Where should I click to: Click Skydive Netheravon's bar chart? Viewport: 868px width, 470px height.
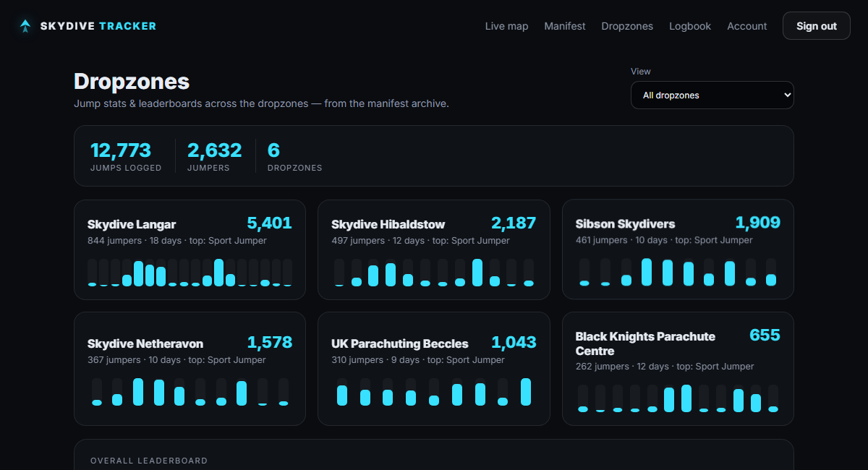(190, 392)
